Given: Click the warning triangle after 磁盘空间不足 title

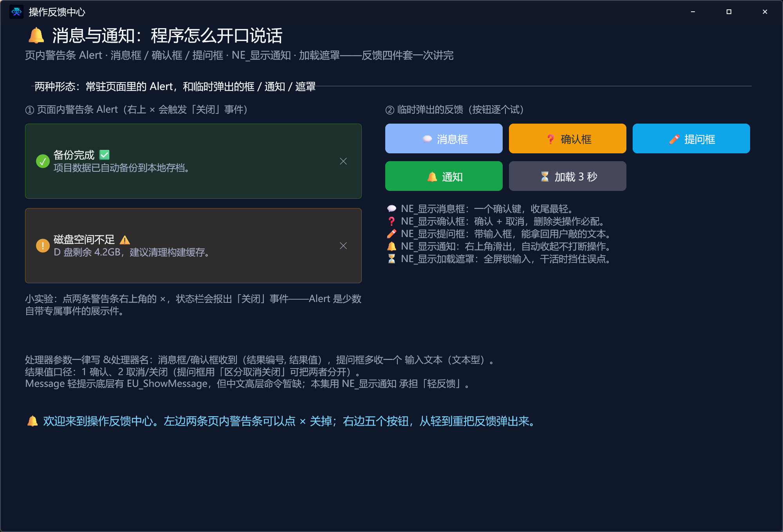Looking at the screenshot, I should tap(124, 240).
